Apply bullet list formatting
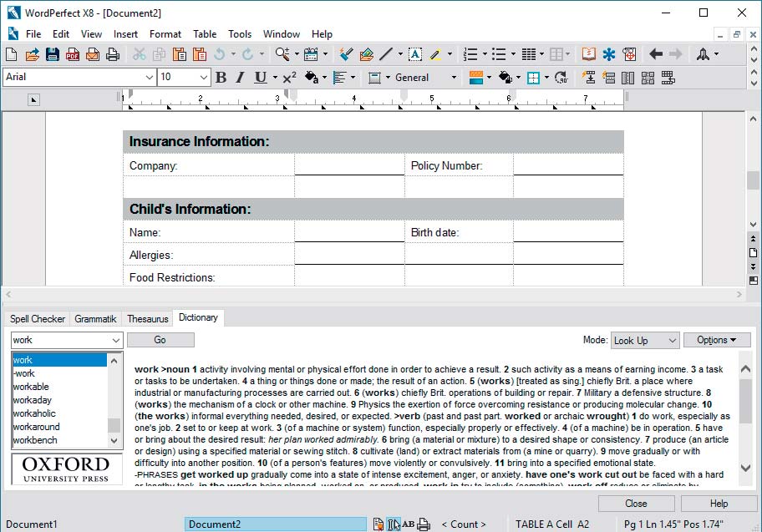 point(499,54)
